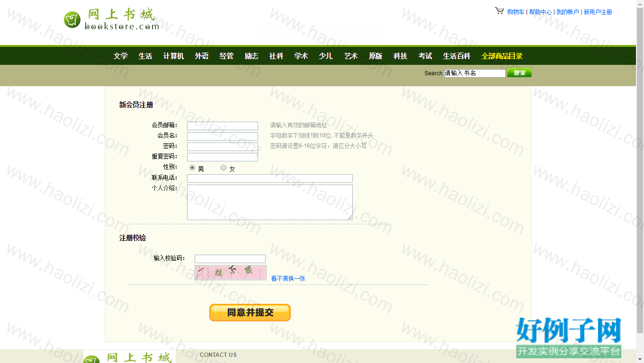The image size is (644, 363).
Task: Click the shopping cart icon
Action: 500,11
